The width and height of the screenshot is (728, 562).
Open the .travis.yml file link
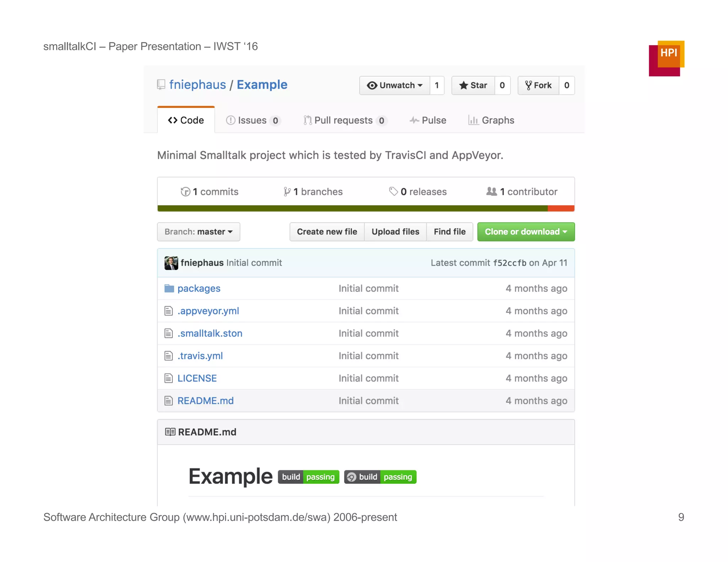[200, 356]
